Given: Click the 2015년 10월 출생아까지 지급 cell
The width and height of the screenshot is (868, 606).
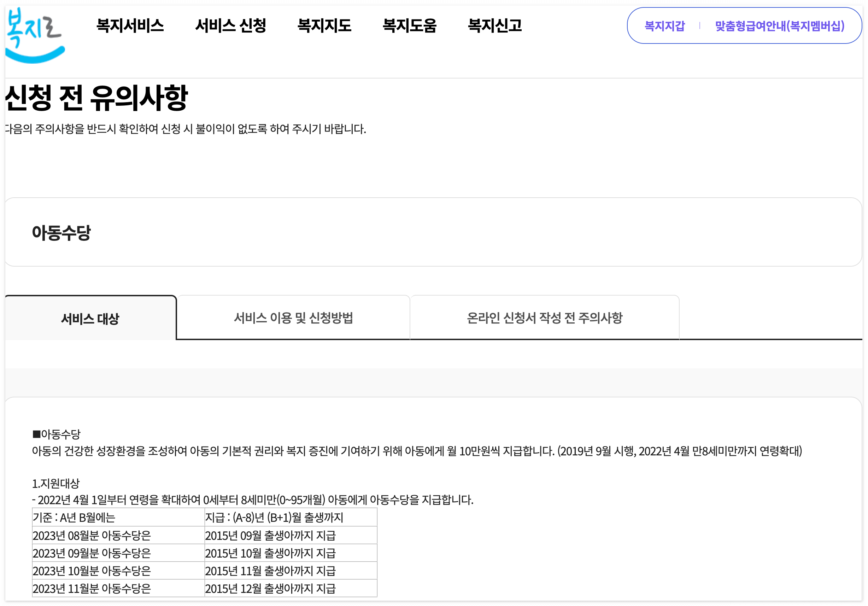Looking at the screenshot, I should click(271, 553).
